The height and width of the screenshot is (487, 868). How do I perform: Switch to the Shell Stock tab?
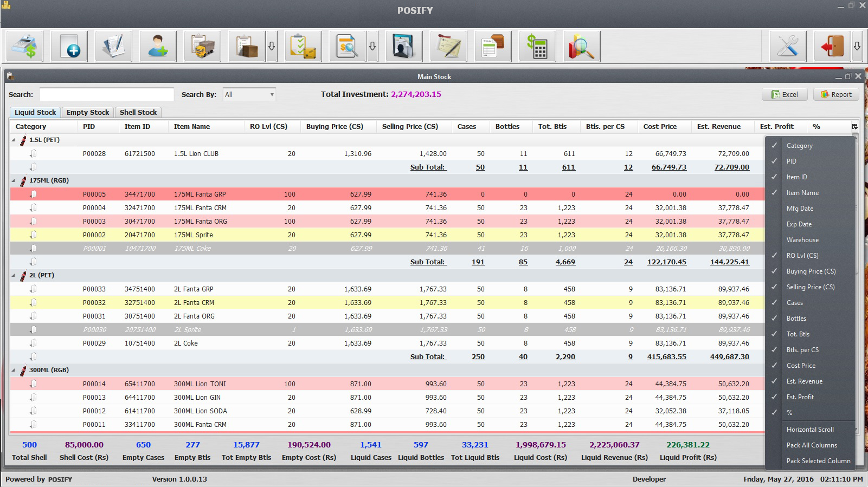[138, 113]
